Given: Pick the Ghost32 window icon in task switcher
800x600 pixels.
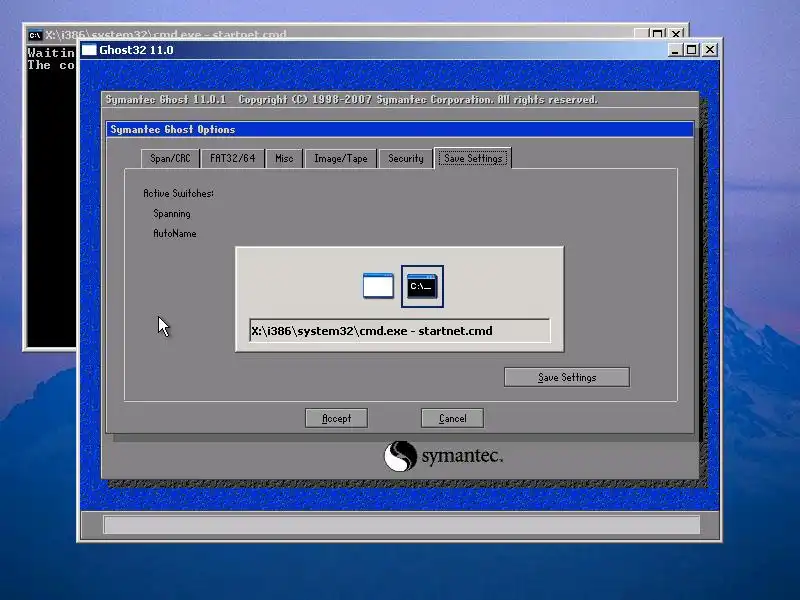Looking at the screenshot, I should coord(378,286).
